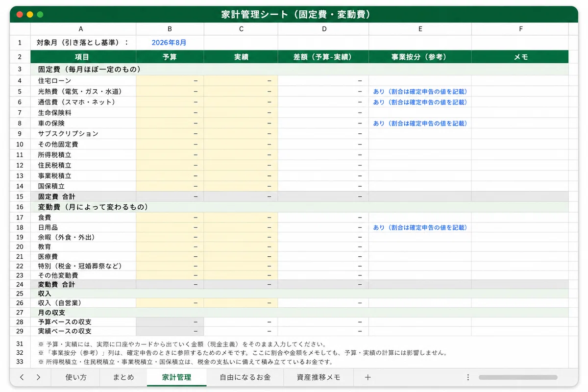The image size is (588, 392).
Task: Select the 余暇(外食・外出) item cell
Action: coord(83,237)
